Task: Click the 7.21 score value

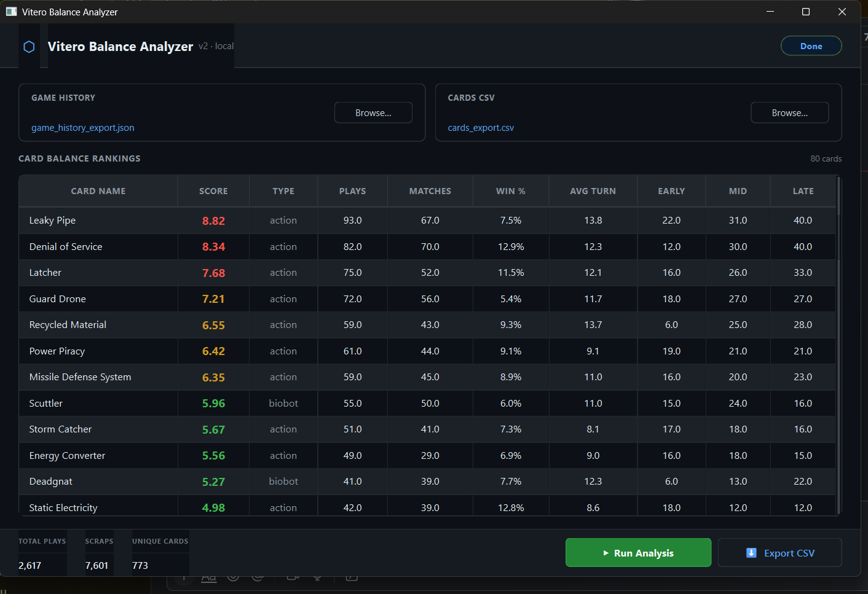Action: point(213,299)
